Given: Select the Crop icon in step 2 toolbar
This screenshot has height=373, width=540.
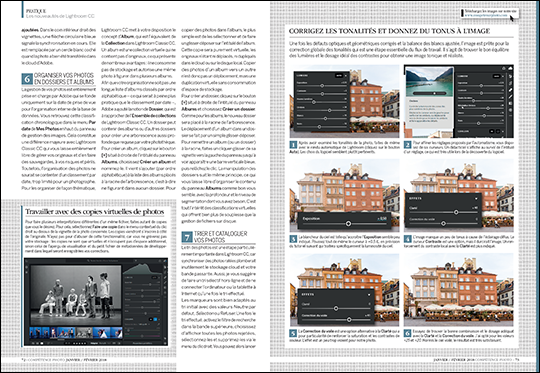Looking at the screenshot, I should (510, 83).
